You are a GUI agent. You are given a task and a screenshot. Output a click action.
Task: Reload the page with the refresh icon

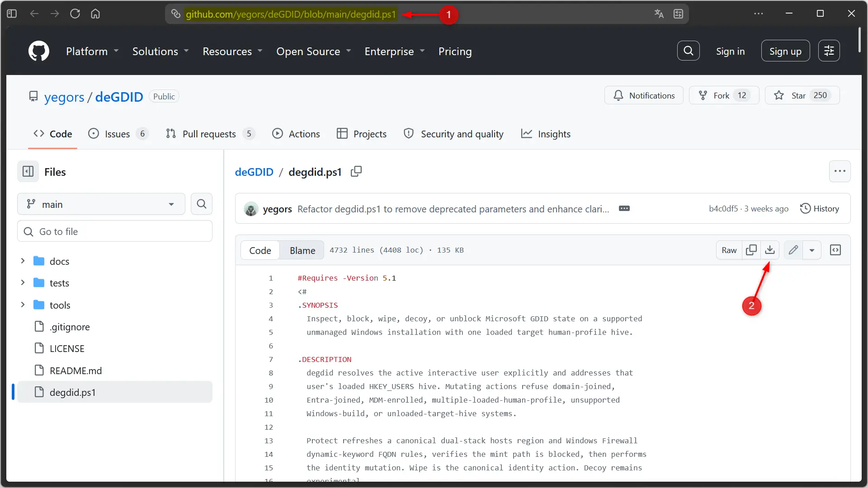[x=75, y=14]
